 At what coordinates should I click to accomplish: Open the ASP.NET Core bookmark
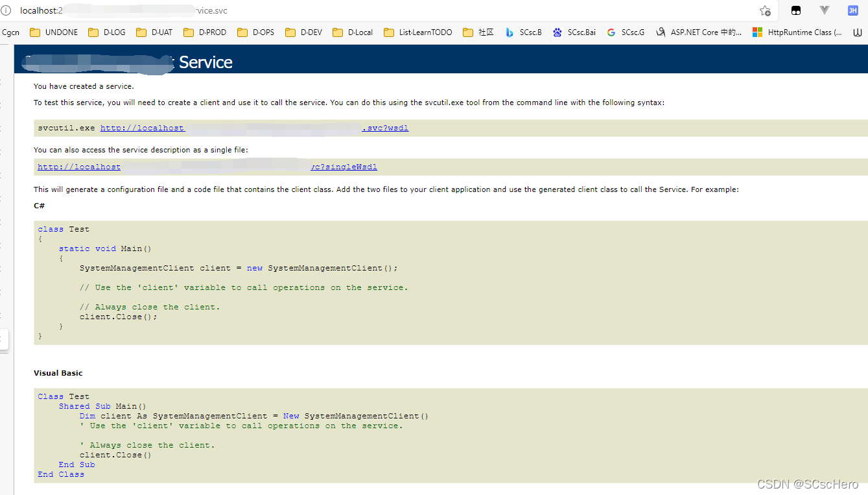699,32
